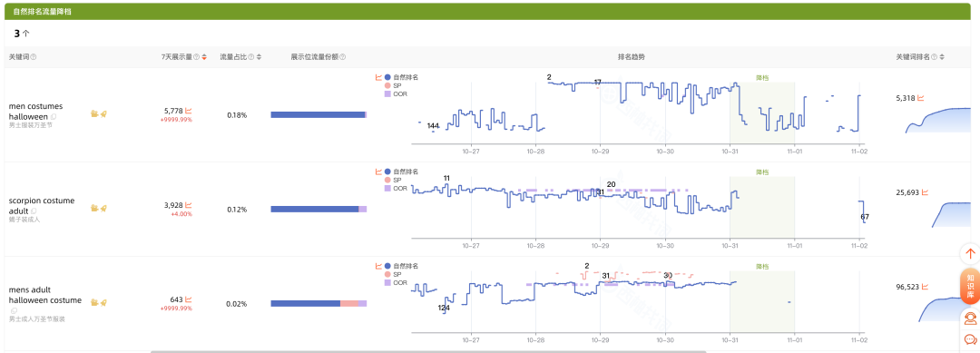The image size is (980, 353).
Task: Open keyword link 'scorpion costume adult'
Action: tap(41, 206)
